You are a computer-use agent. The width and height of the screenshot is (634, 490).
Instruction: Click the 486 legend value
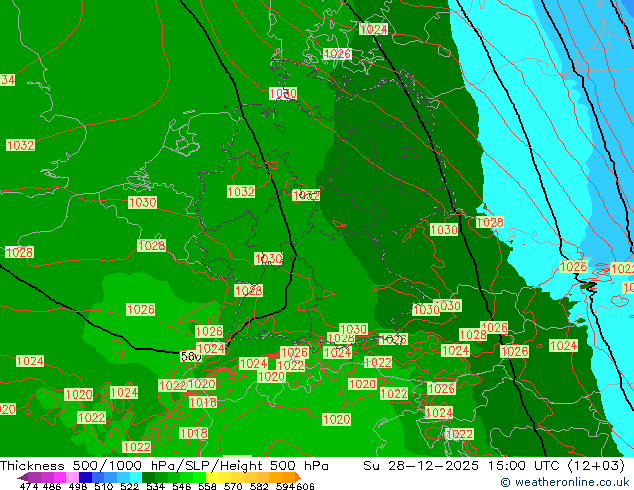click(52, 486)
